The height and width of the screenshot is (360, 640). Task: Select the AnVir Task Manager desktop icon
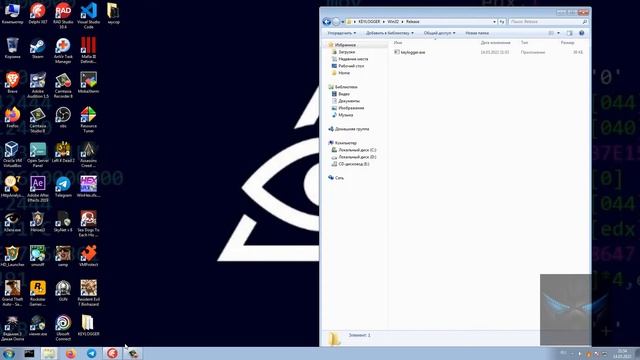coord(63,50)
